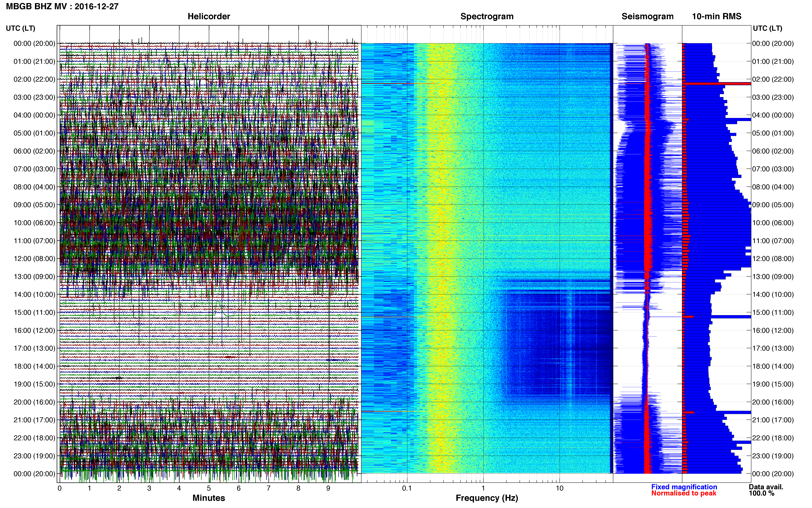Click left time label '23:00 (19:00)'
812x508 pixels.
pyautogui.click(x=34, y=456)
